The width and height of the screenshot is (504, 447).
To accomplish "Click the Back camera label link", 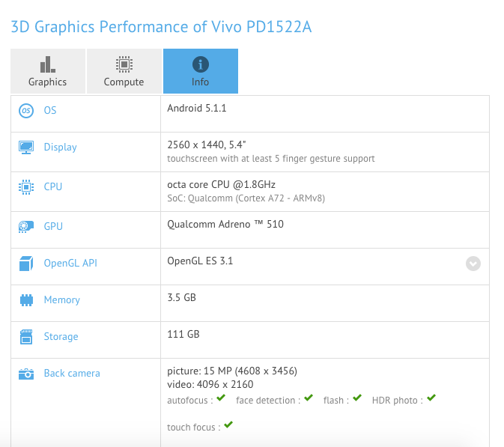I will pyautogui.click(x=71, y=374).
